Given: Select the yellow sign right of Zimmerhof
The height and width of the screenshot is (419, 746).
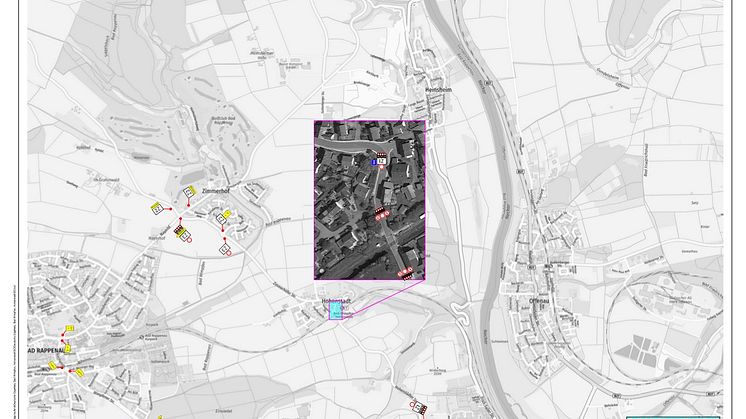Looking at the screenshot, I should pyautogui.click(x=227, y=214).
